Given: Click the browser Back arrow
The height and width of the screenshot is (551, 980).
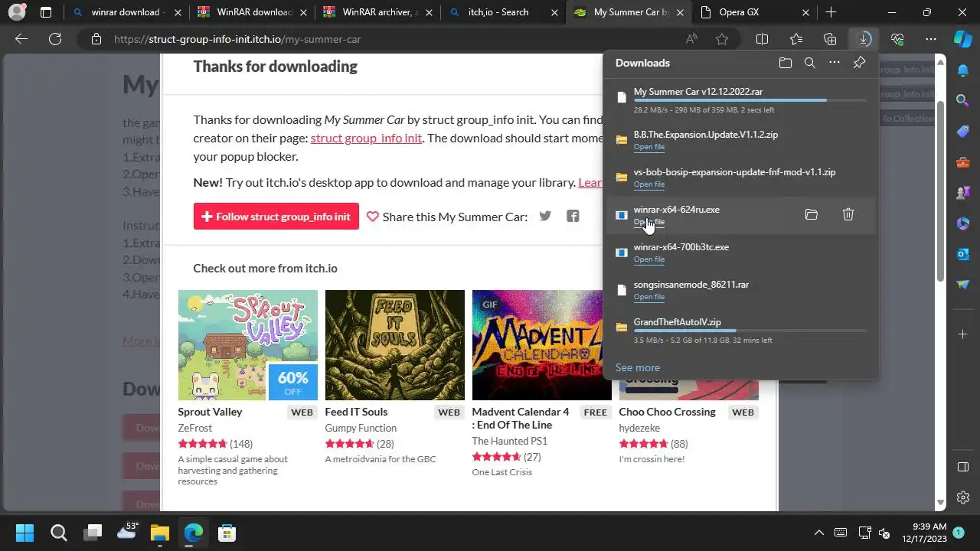Looking at the screenshot, I should pos(21,39).
